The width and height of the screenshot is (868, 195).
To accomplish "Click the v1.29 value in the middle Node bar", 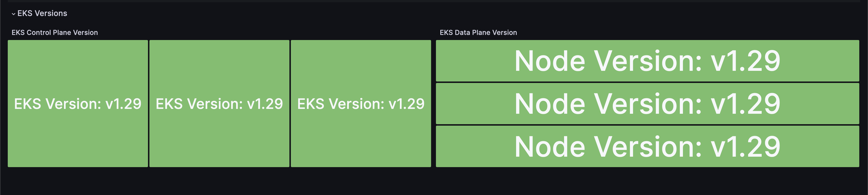I will click(x=745, y=104).
